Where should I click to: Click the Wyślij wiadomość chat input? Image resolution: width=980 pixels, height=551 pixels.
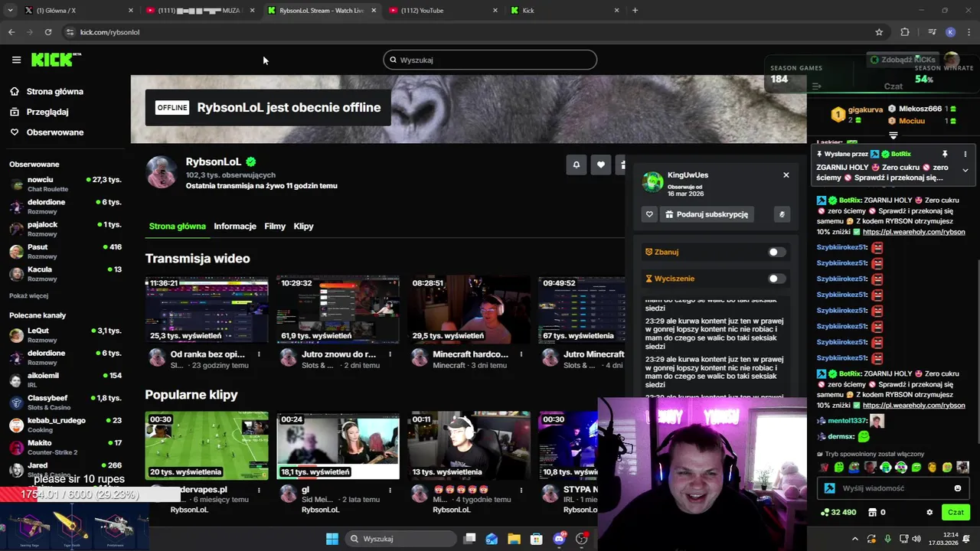[x=892, y=488]
